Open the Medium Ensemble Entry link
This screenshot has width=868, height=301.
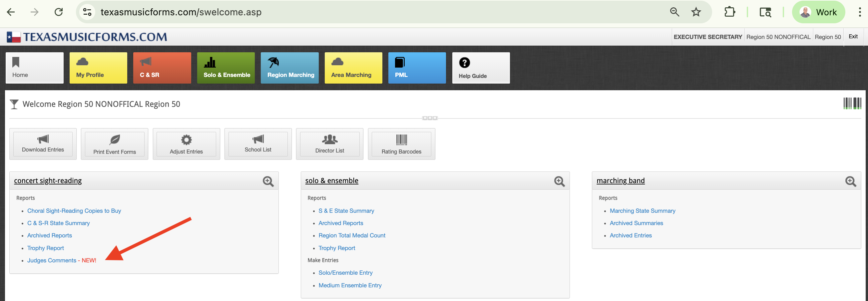(350, 285)
